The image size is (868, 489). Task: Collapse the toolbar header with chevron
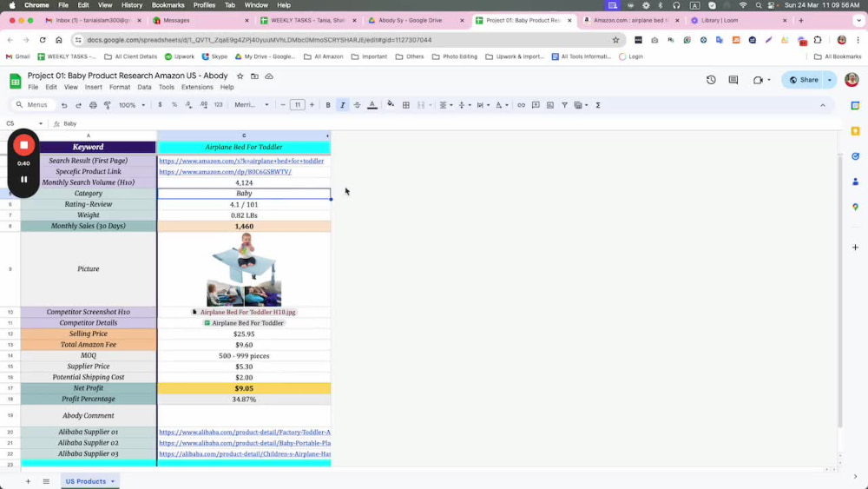click(823, 105)
